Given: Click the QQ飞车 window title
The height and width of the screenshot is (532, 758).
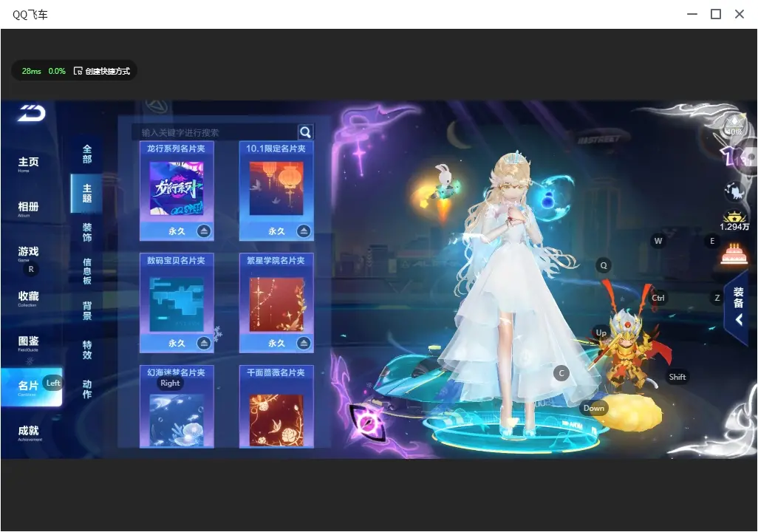Looking at the screenshot, I should tap(30, 15).
